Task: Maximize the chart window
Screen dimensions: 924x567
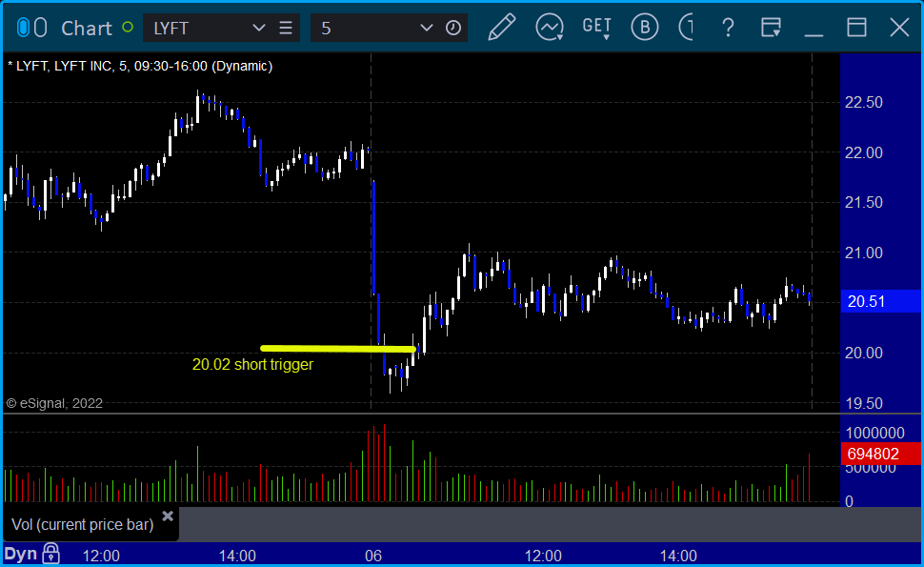Action: tap(856, 28)
